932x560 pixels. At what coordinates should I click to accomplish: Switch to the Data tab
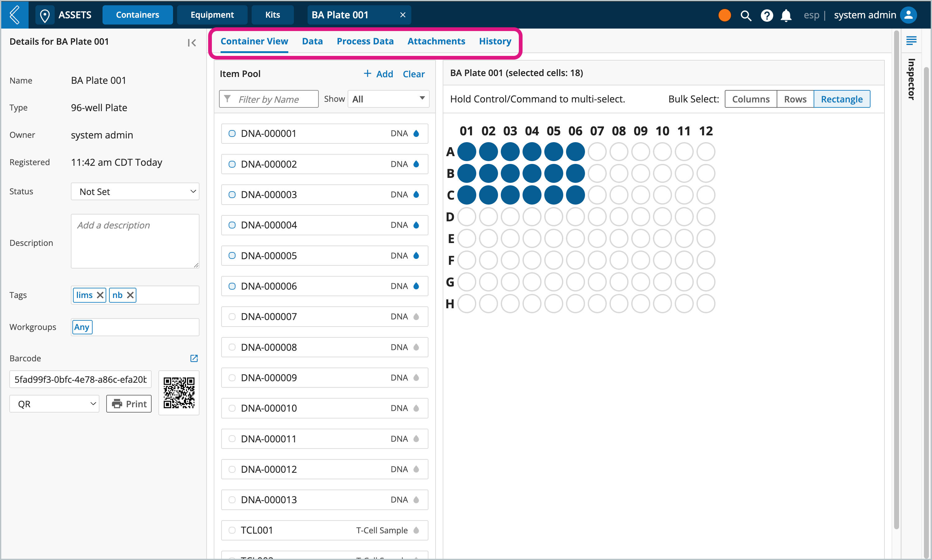coord(312,41)
